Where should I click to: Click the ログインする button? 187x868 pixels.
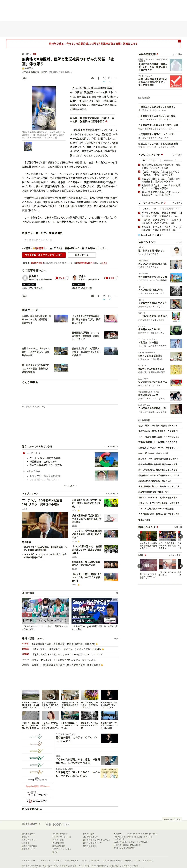tap(81, 255)
